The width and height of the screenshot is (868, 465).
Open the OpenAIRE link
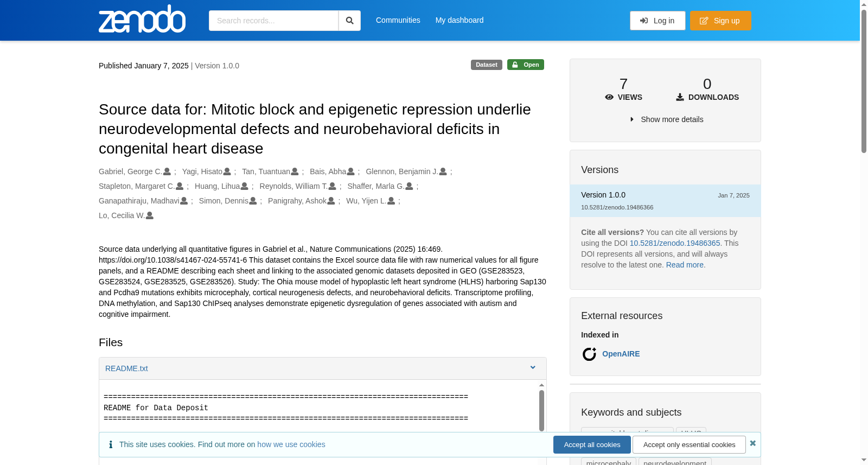tap(621, 354)
